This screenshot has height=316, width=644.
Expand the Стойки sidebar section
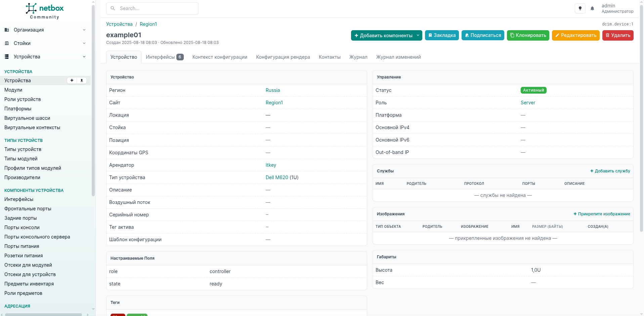point(45,43)
